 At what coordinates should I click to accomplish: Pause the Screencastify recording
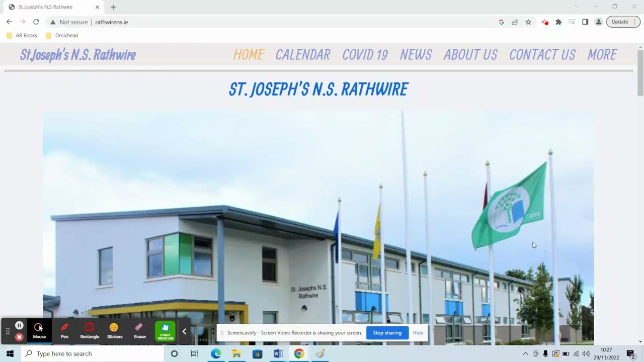(x=19, y=325)
